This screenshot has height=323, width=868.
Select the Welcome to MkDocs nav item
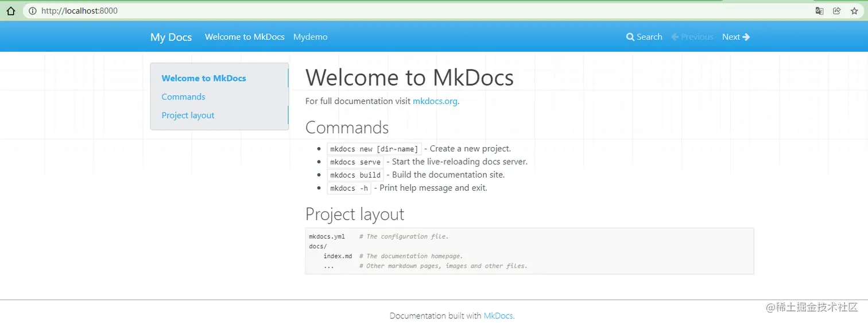point(245,37)
